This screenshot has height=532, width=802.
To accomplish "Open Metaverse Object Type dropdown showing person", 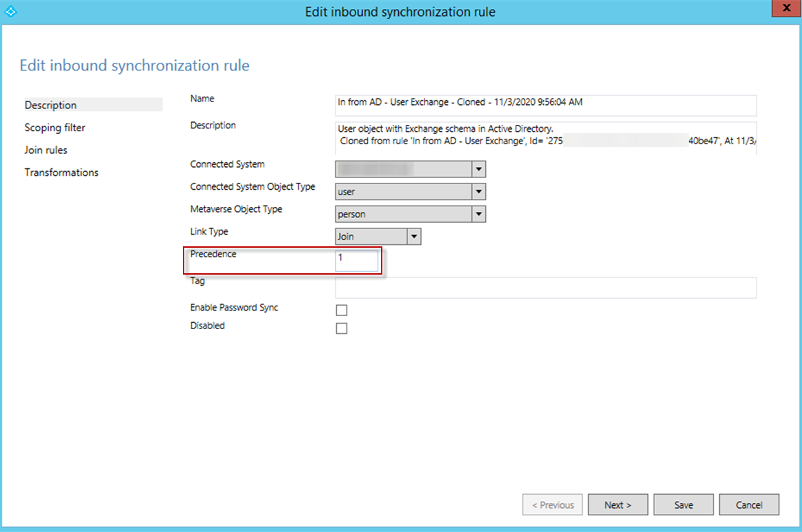I will [x=478, y=214].
